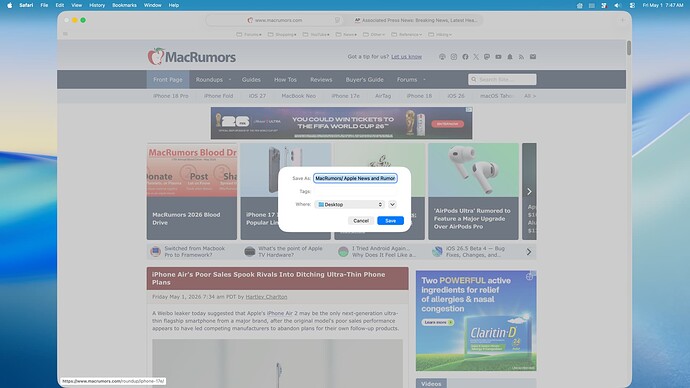Expand the save dialog with the chevron button

tap(392, 205)
